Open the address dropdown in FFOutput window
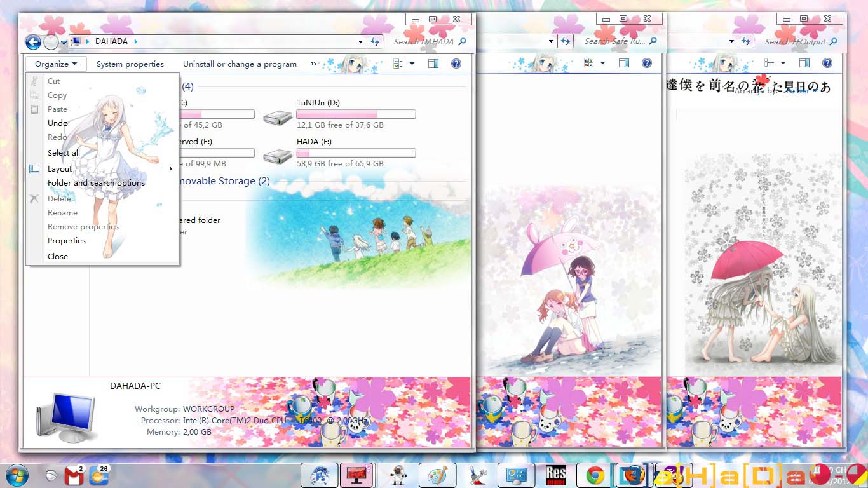868x488 pixels. [x=732, y=42]
